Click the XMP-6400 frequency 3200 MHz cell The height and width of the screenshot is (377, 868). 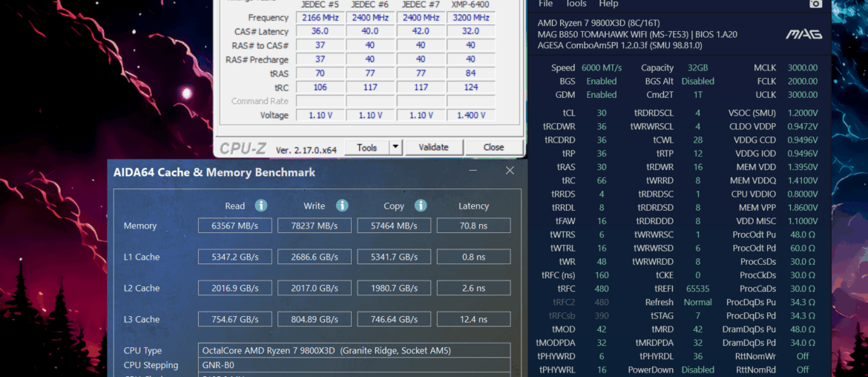pyautogui.click(x=471, y=17)
